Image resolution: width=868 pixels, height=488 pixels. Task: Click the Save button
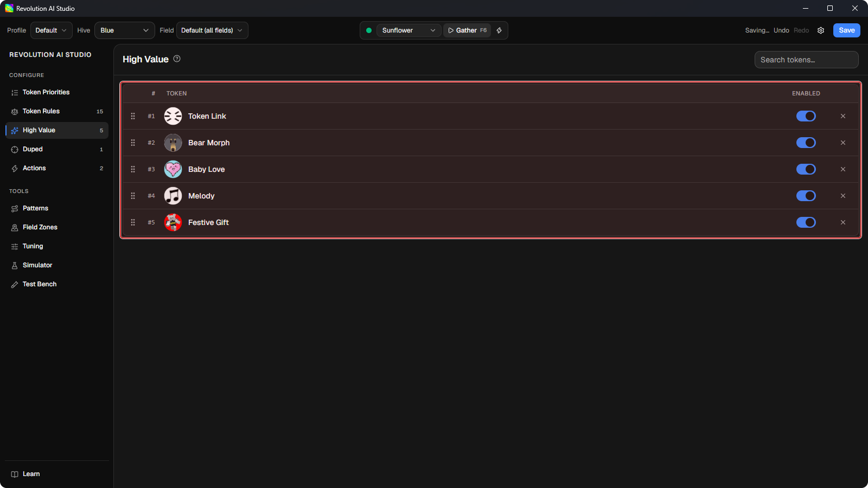pyautogui.click(x=846, y=30)
